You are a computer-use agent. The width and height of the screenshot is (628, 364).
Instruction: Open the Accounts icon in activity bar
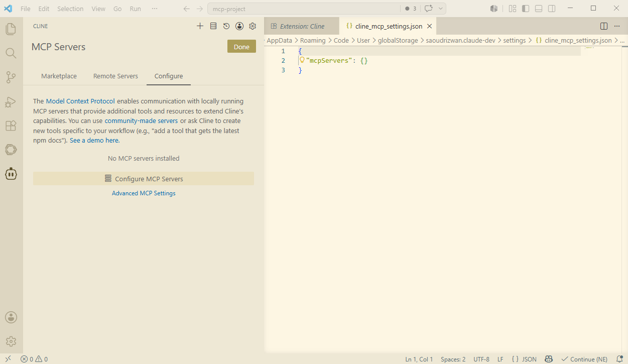(11, 317)
